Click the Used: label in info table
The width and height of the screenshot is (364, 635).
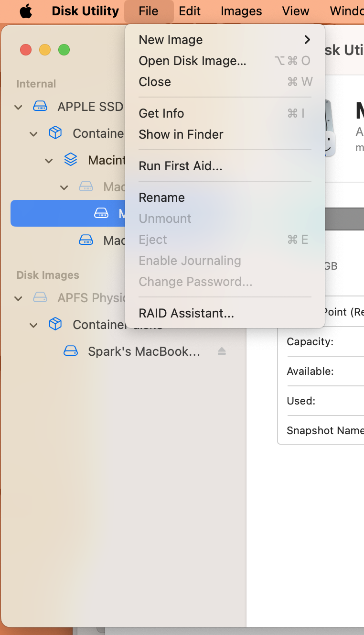[x=301, y=401]
